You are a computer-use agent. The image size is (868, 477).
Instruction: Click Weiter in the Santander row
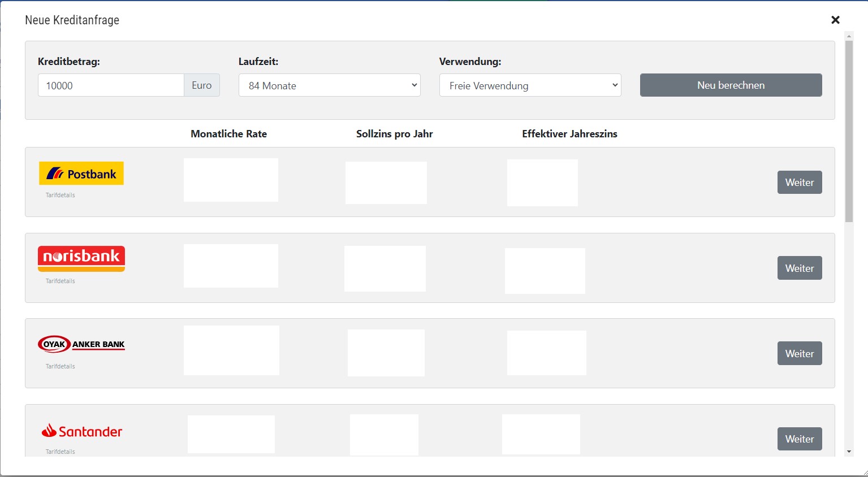(x=800, y=439)
